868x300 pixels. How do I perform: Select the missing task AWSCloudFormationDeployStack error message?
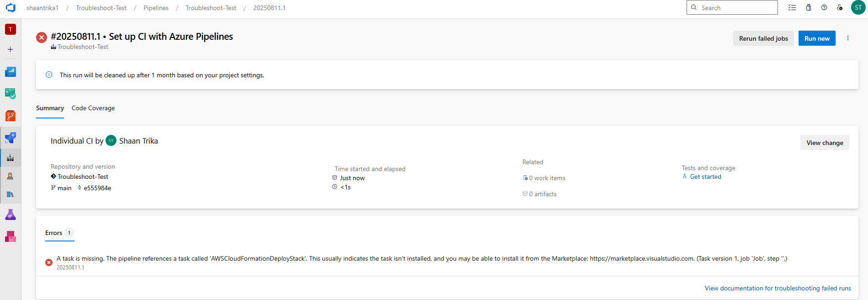coord(422,258)
